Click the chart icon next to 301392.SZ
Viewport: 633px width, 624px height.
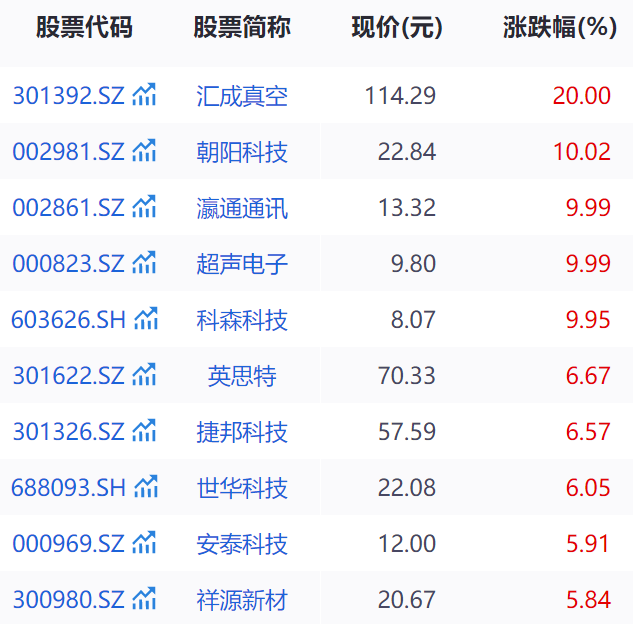pos(145,96)
